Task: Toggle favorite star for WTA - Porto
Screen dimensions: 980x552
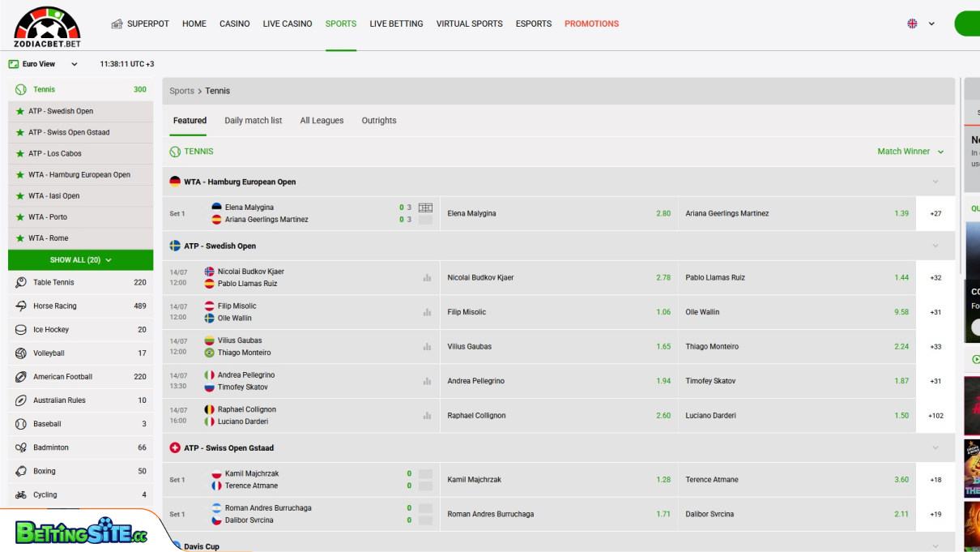Action: point(20,217)
